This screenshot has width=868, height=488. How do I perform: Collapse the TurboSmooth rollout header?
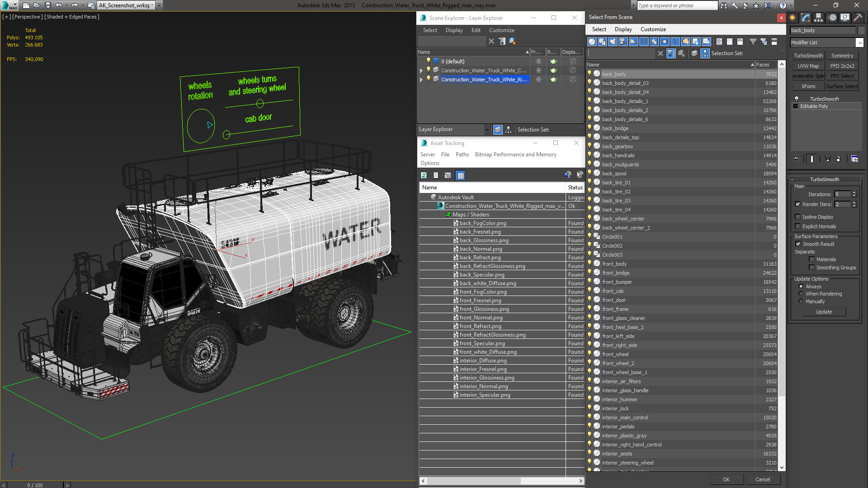824,179
